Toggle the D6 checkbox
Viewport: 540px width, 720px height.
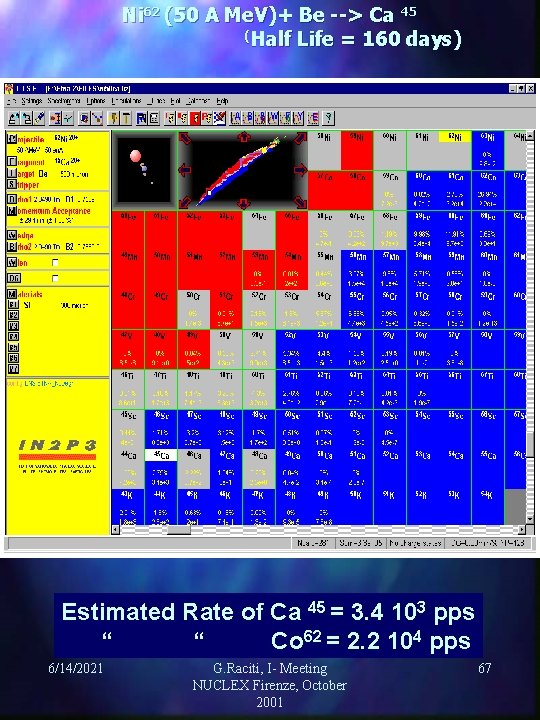tap(55, 278)
